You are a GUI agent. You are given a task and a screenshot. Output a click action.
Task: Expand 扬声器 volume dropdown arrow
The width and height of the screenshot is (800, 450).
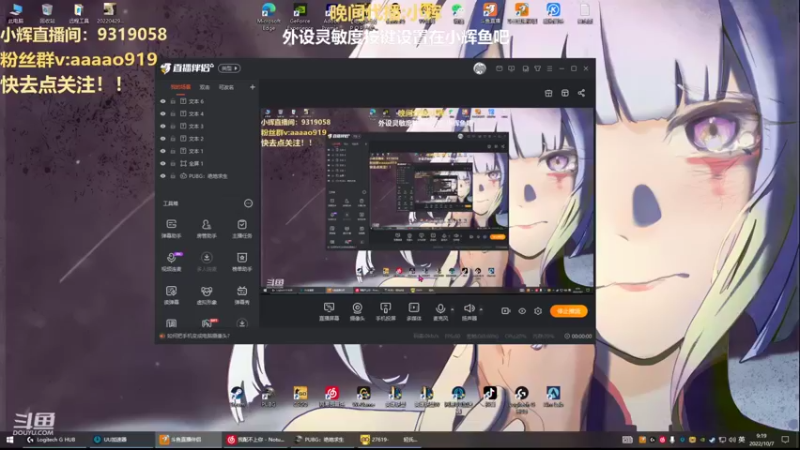pos(481,310)
